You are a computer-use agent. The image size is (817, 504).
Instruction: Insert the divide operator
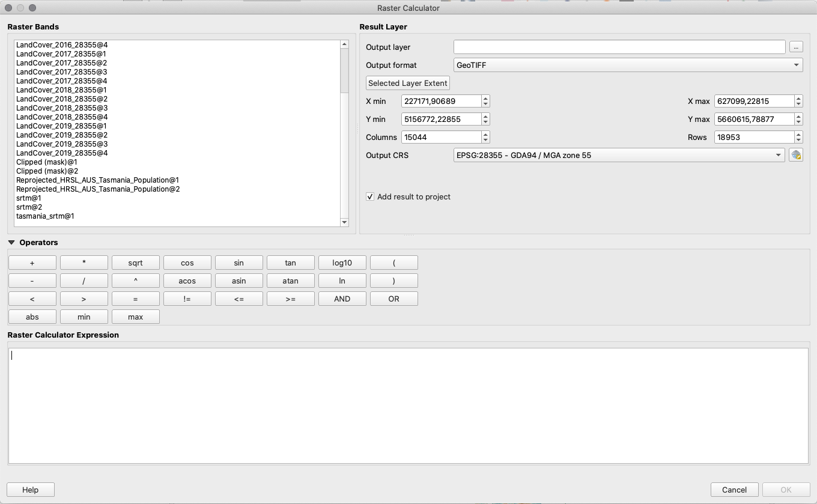tap(84, 281)
